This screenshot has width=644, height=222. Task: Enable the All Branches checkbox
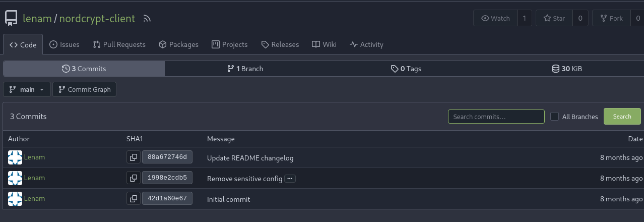(554, 117)
